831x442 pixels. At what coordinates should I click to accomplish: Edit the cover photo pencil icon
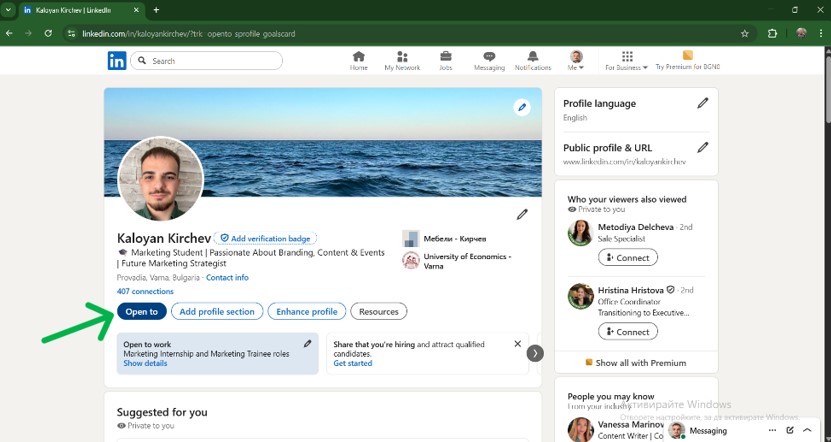pos(522,107)
